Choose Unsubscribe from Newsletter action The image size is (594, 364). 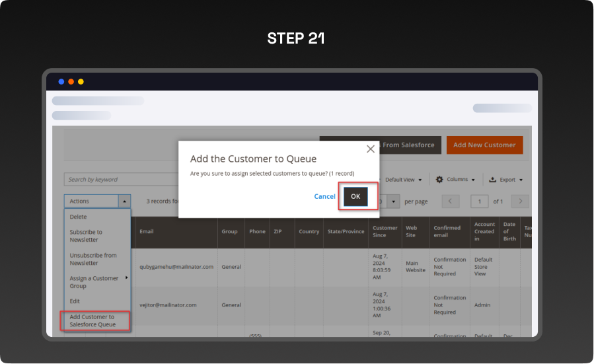click(93, 259)
